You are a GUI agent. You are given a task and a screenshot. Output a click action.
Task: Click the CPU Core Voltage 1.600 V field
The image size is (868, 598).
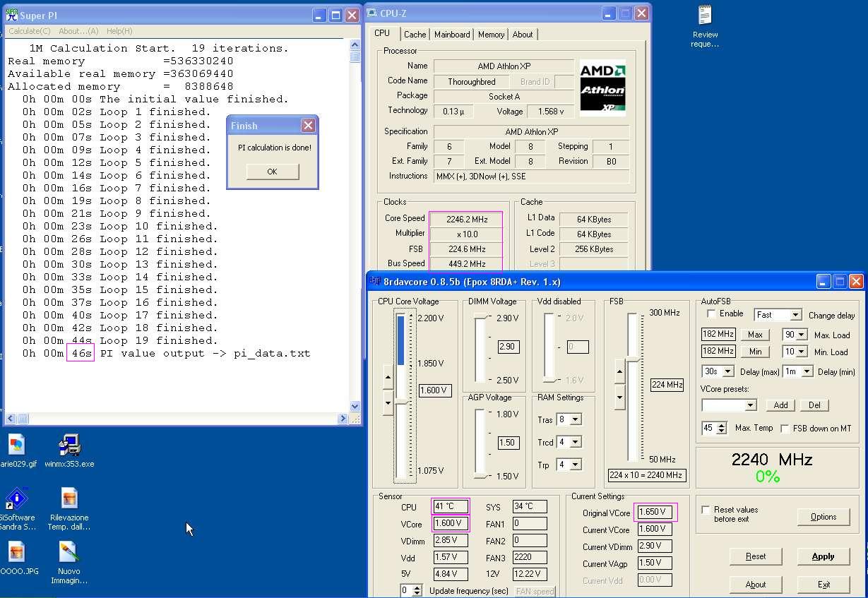click(x=435, y=390)
